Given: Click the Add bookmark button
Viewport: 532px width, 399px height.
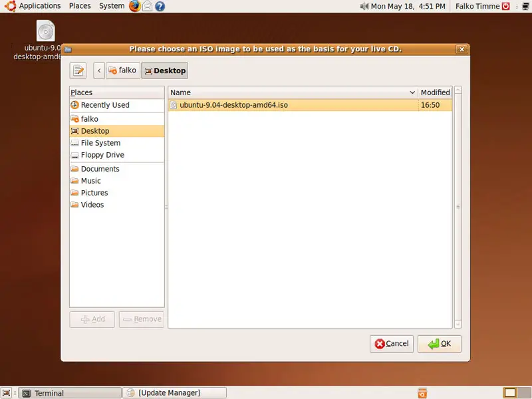Looking at the screenshot, I should click(x=92, y=319).
